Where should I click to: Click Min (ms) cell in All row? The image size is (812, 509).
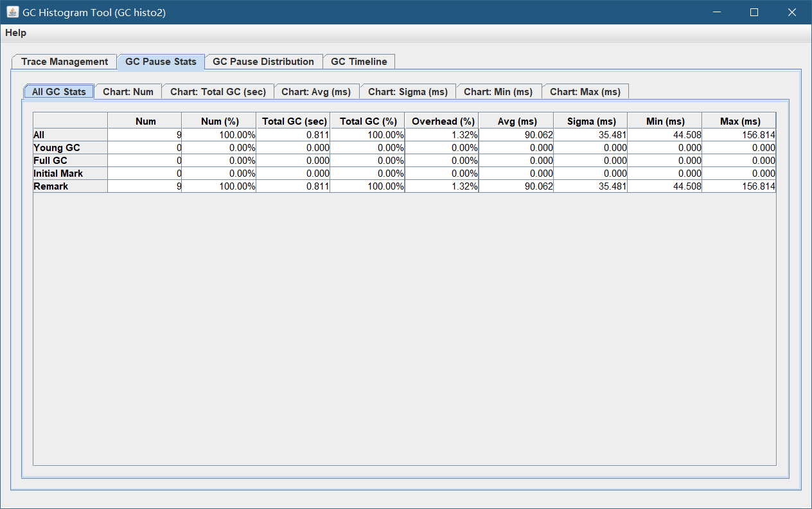tap(665, 135)
